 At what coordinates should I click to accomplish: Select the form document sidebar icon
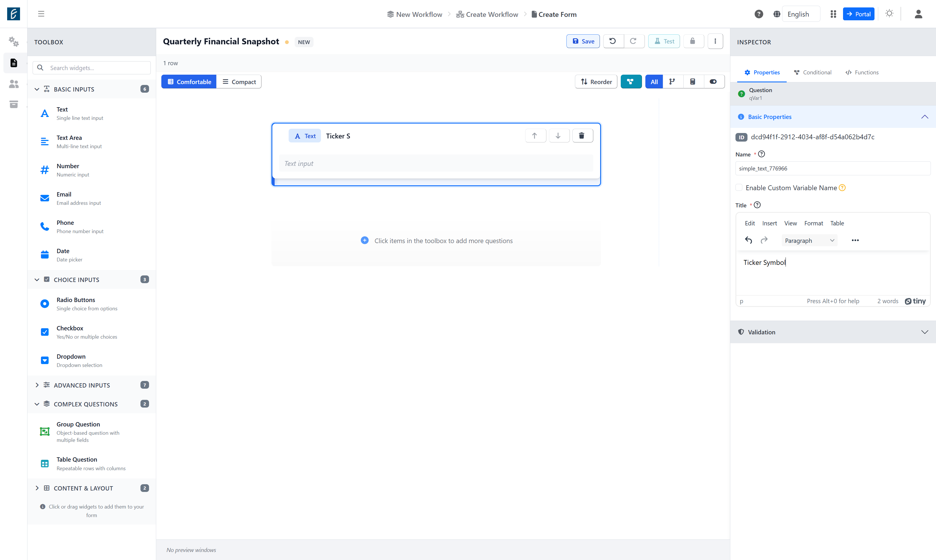coord(13,63)
